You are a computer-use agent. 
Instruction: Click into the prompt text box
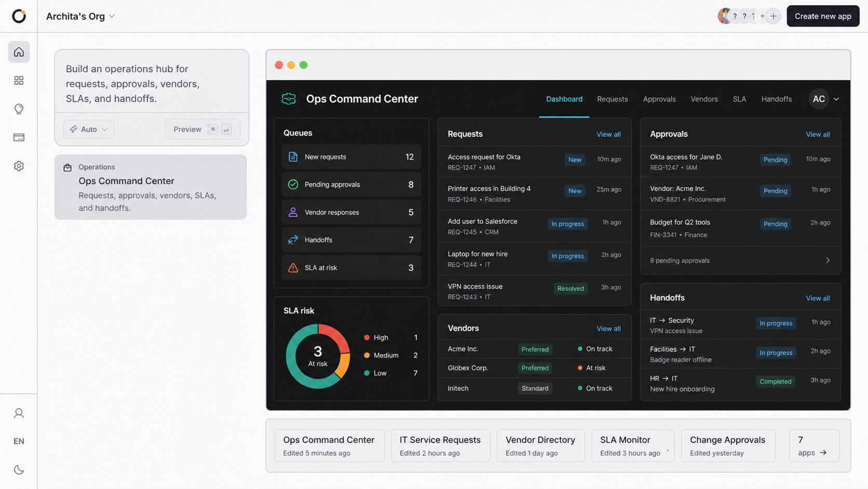pyautogui.click(x=152, y=84)
